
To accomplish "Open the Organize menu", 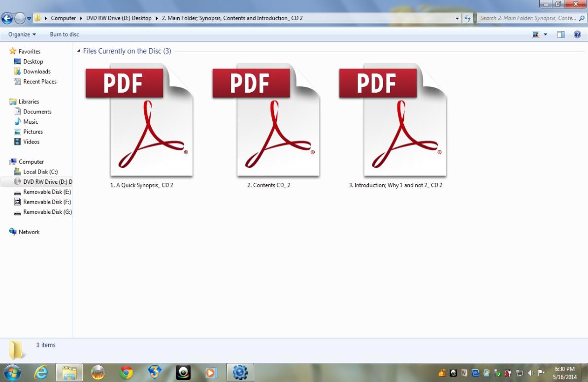I will (22, 34).
